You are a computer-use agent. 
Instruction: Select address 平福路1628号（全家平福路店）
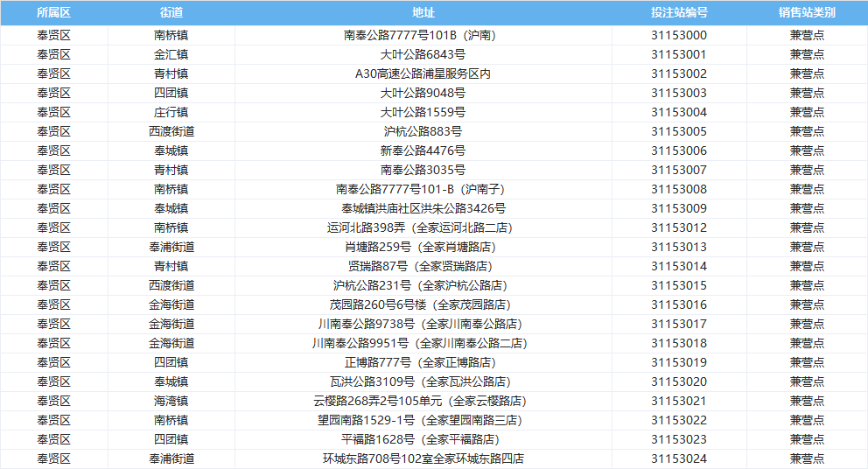[x=423, y=439]
